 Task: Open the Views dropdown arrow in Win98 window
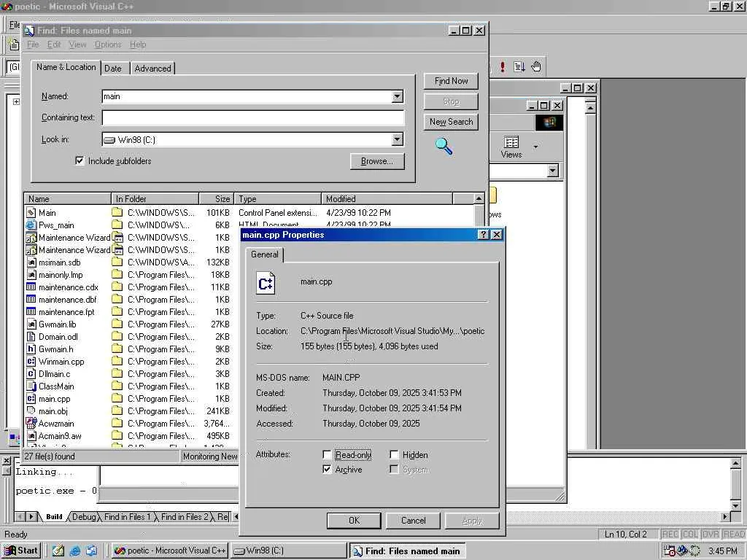535,147
